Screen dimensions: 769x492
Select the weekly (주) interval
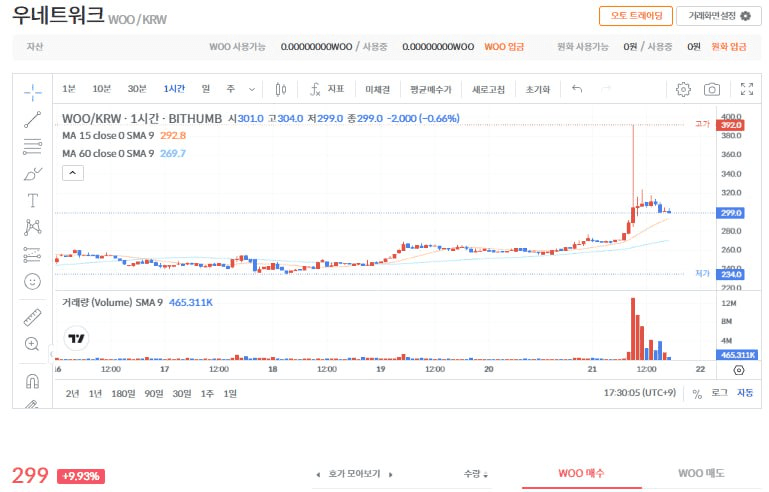(x=231, y=89)
